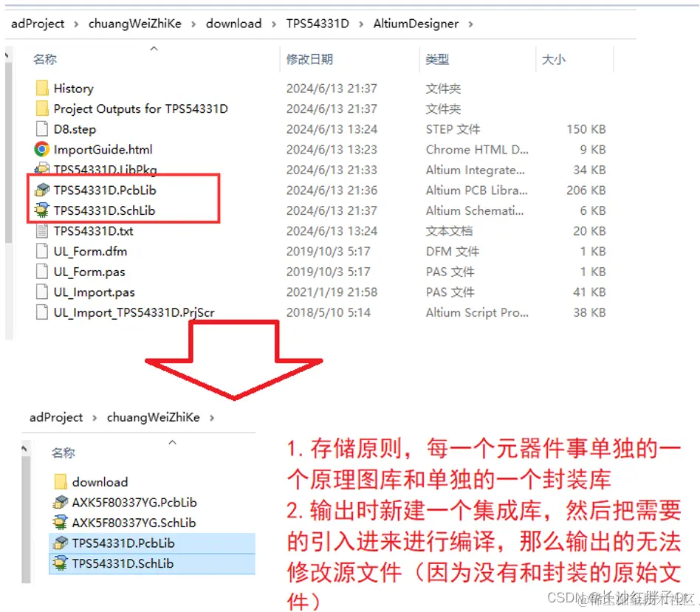Click the Project Outputs for TPS54331D folder icon
This screenshot has height=612, width=700.
click(x=42, y=109)
